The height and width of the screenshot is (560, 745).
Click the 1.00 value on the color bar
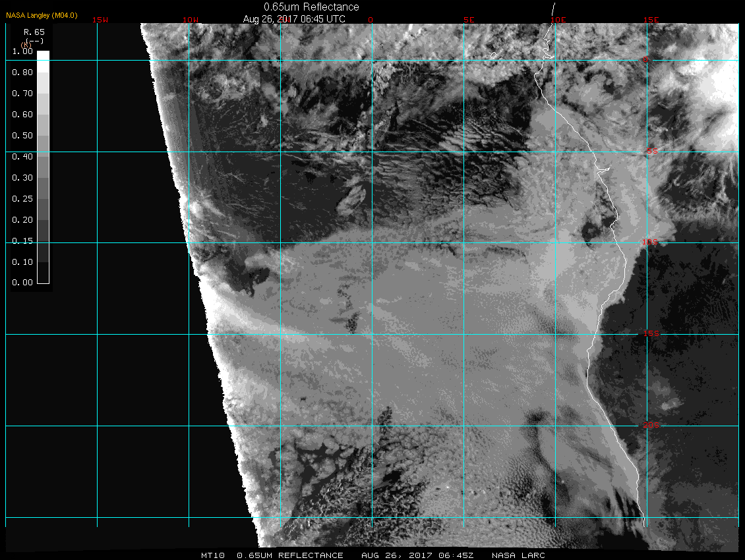[x=22, y=51]
